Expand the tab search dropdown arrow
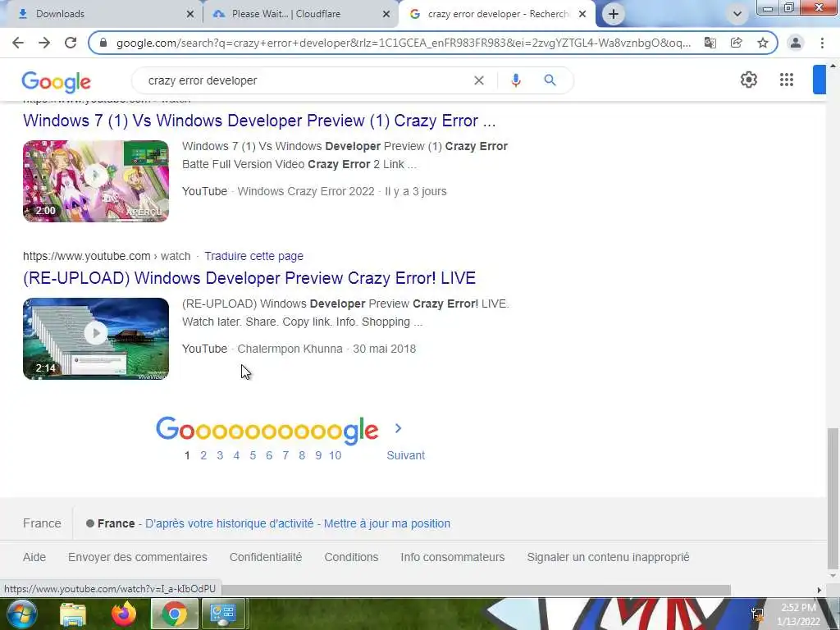Image resolution: width=840 pixels, height=630 pixels. pos(737,14)
